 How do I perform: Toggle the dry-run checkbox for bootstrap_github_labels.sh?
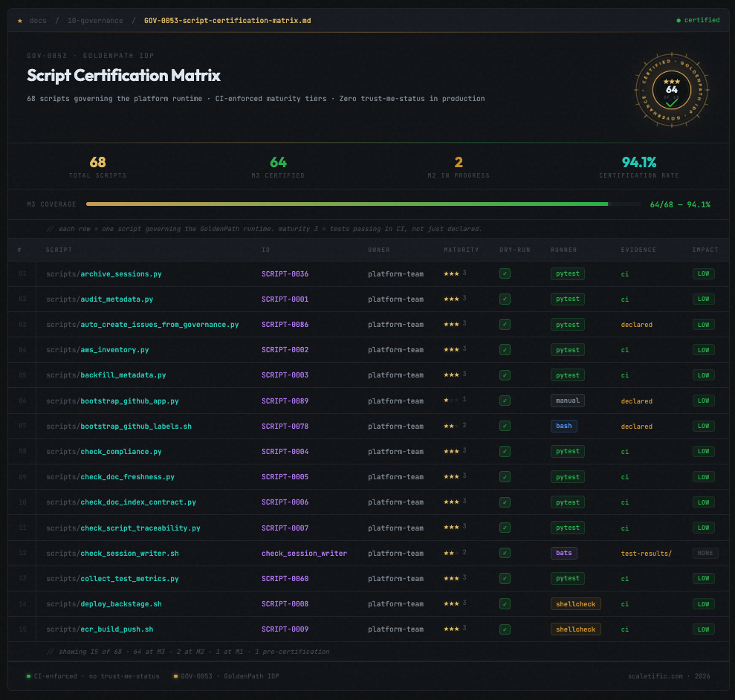click(505, 427)
